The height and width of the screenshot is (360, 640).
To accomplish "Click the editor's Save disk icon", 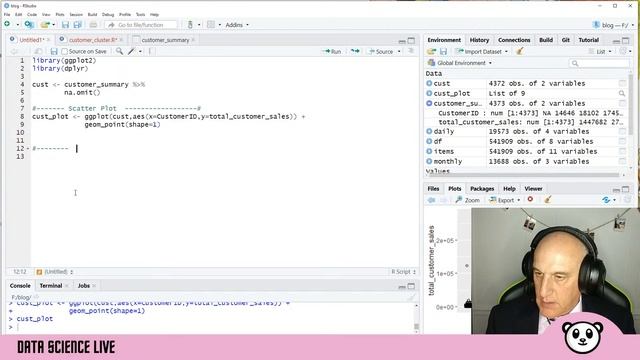I will click(x=54, y=51).
